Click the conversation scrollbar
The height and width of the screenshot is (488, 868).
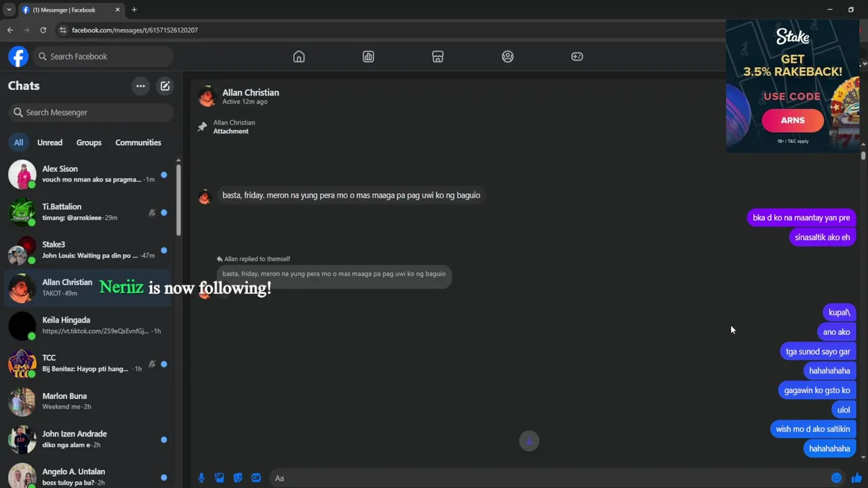coord(863,155)
